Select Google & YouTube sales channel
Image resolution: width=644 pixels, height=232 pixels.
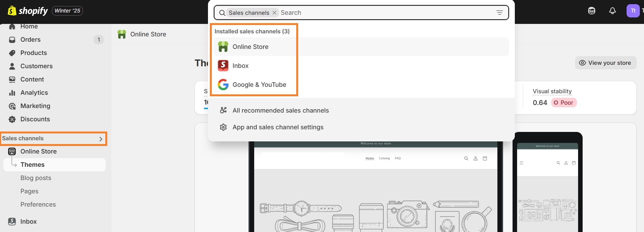[361, 85]
